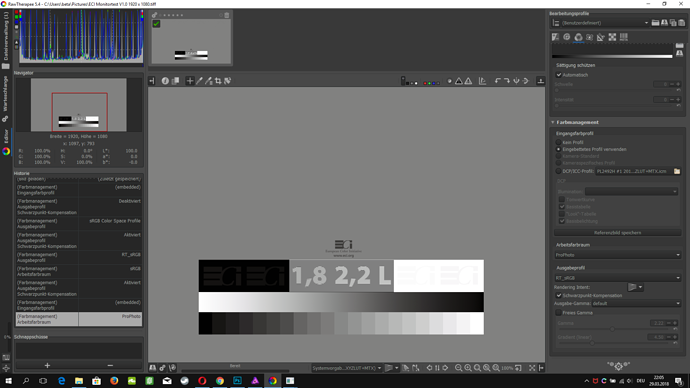
Task: Open the Color tools tab
Action: (578, 37)
